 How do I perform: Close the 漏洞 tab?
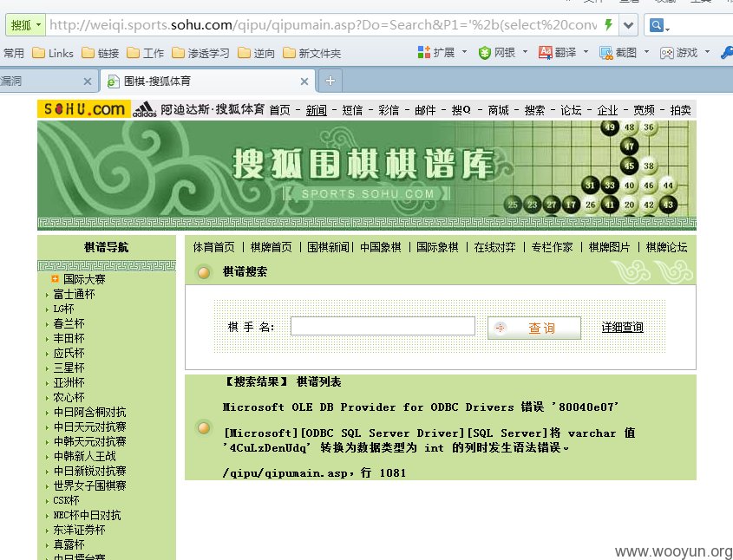88,81
